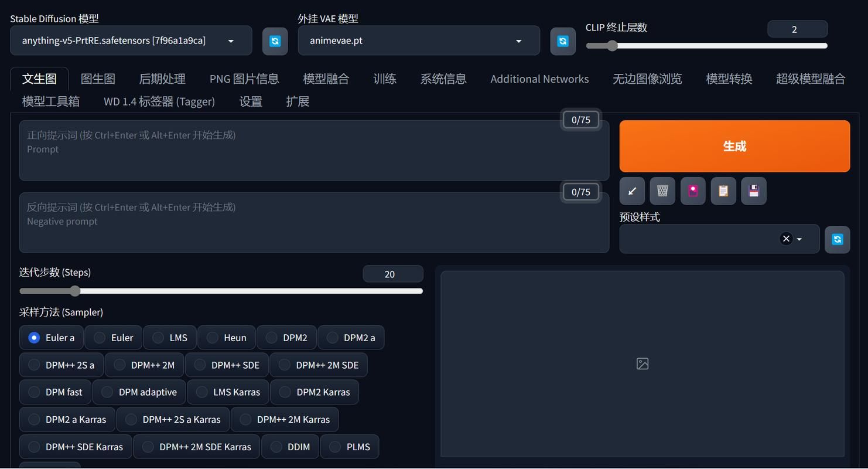Go to the 训练 tab
Viewport: 868px width, 469px height.
[385, 79]
